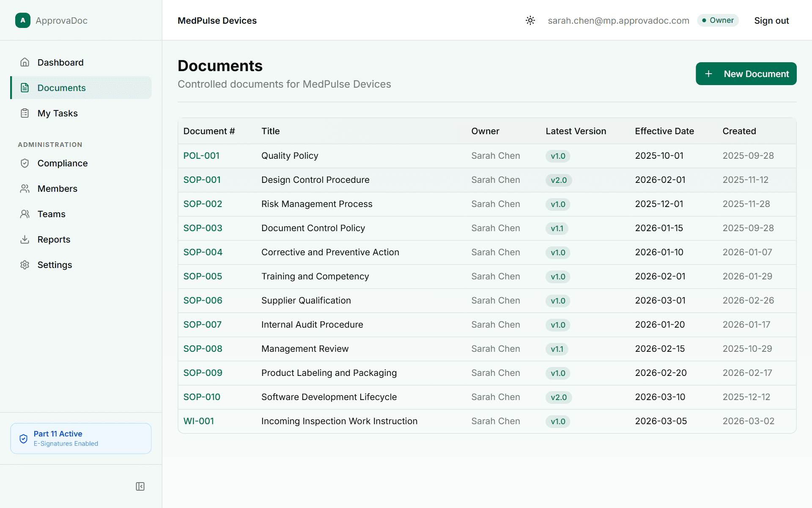Click the Compliance shield icon

pos(25,163)
